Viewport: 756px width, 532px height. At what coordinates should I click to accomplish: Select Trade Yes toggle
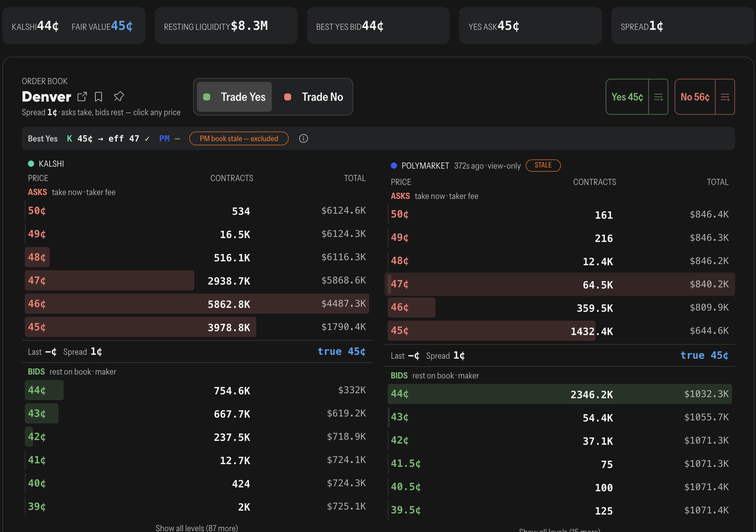(235, 97)
